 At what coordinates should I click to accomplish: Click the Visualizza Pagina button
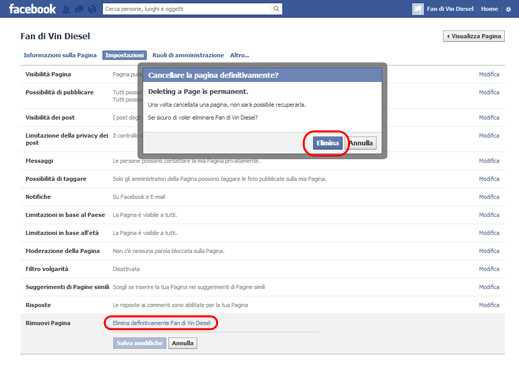(474, 36)
